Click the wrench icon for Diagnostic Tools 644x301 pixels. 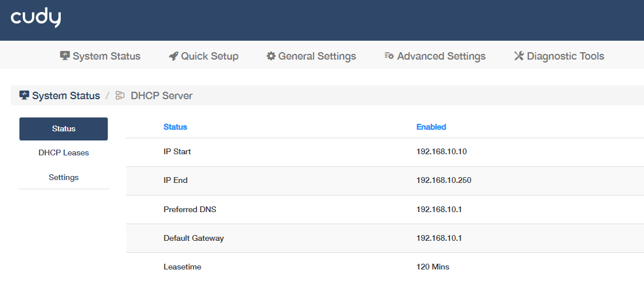pos(519,56)
